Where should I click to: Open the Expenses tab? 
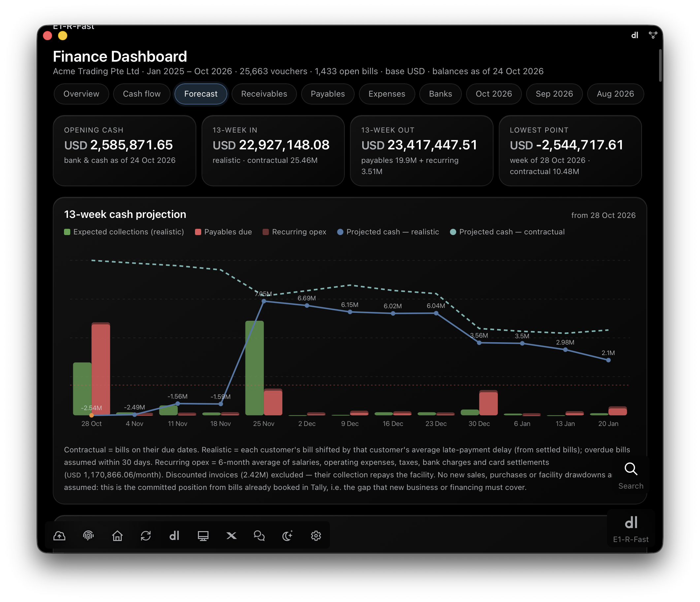[x=387, y=94]
